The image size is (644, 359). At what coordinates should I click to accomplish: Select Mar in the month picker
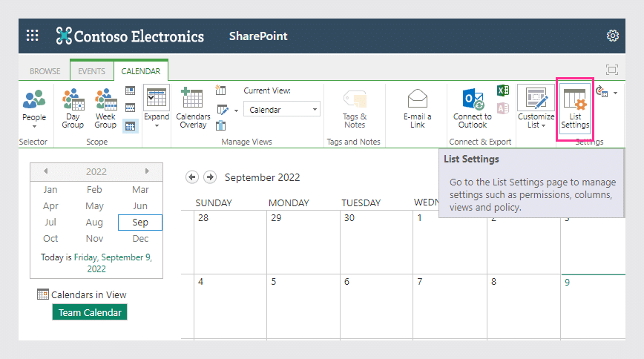[140, 189]
